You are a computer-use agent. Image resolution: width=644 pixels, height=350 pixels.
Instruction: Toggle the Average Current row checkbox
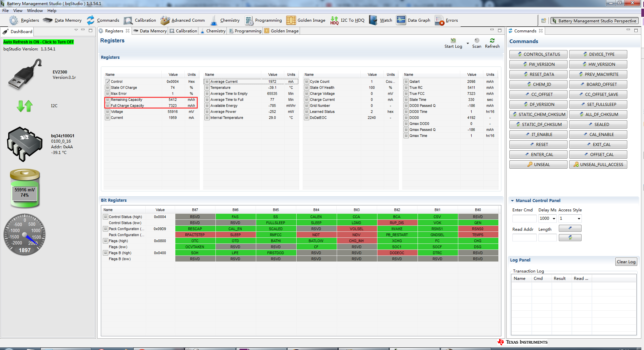pyautogui.click(x=207, y=81)
